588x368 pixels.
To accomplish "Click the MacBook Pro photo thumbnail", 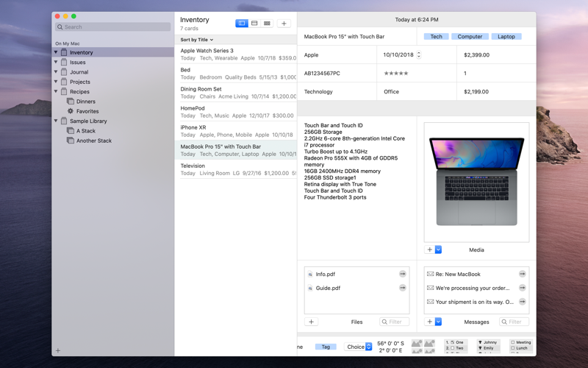I will (x=476, y=182).
